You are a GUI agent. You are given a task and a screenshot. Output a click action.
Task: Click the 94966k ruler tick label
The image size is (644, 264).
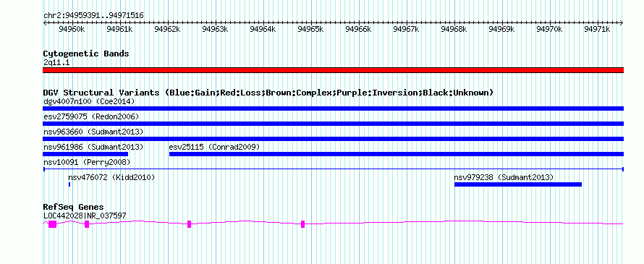point(358,29)
